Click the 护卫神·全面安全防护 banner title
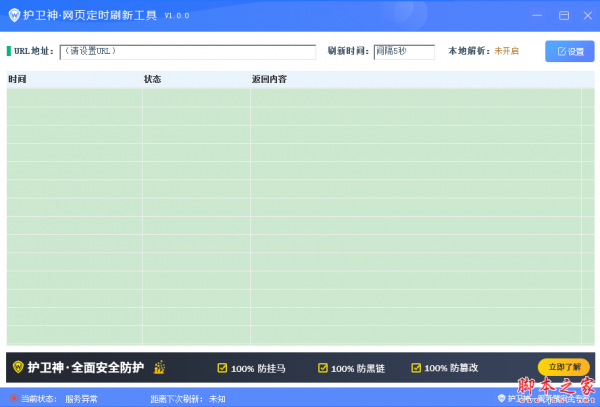This screenshot has width=600, height=407. [86, 367]
